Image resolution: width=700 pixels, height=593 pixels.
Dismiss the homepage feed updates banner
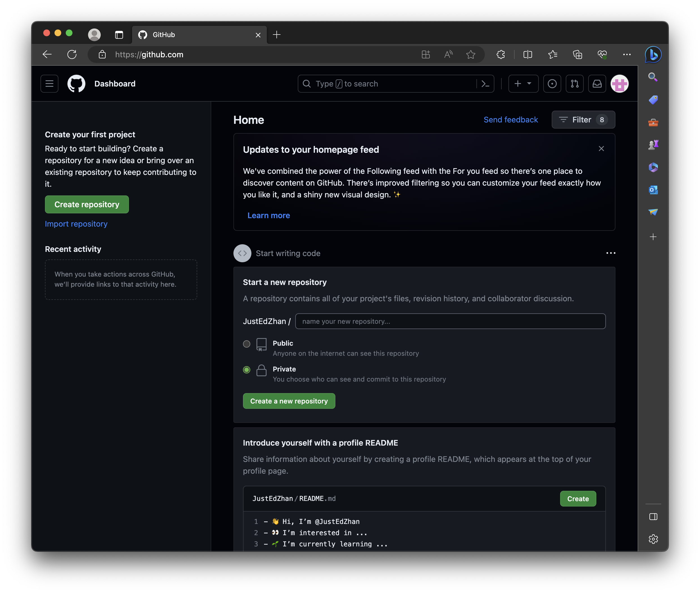coord(601,149)
